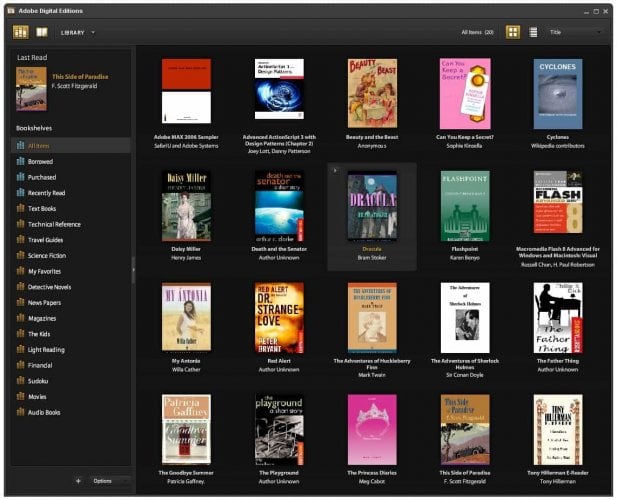Image resolution: width=617 pixels, height=500 pixels.
Task: Open Detective Novels bookshelf icon
Action: point(20,287)
